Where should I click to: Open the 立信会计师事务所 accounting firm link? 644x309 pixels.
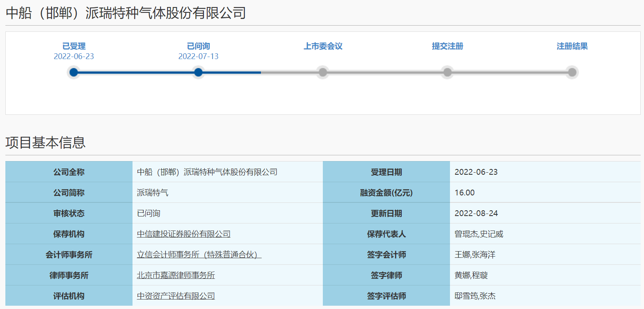[x=199, y=255]
